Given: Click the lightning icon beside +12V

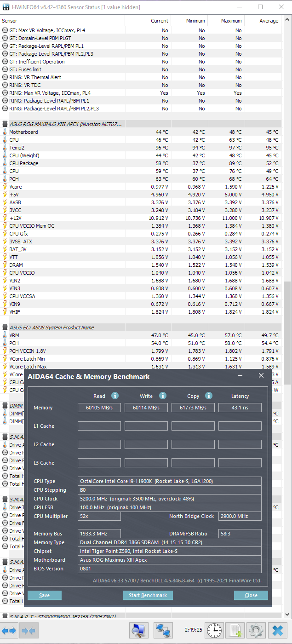Looking at the screenshot, I should [5, 218].
